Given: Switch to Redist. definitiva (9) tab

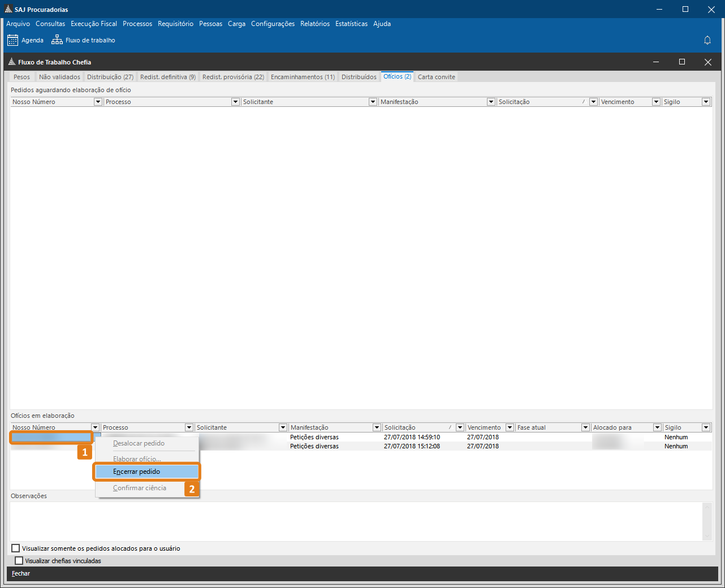Looking at the screenshot, I should pyautogui.click(x=168, y=77).
